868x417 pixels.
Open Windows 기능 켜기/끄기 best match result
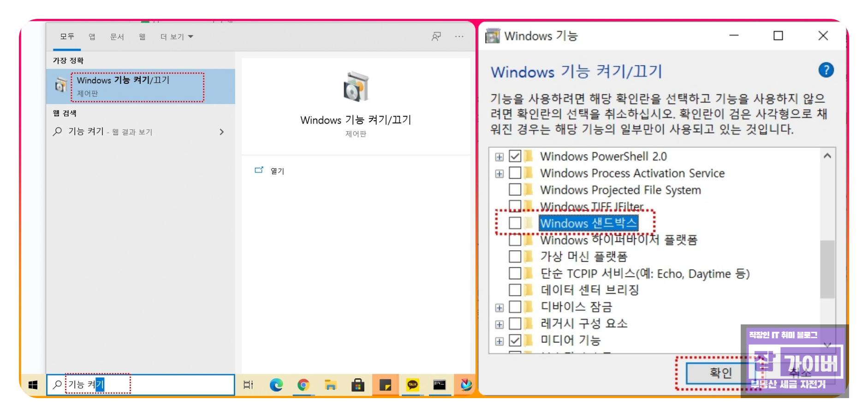click(141, 86)
